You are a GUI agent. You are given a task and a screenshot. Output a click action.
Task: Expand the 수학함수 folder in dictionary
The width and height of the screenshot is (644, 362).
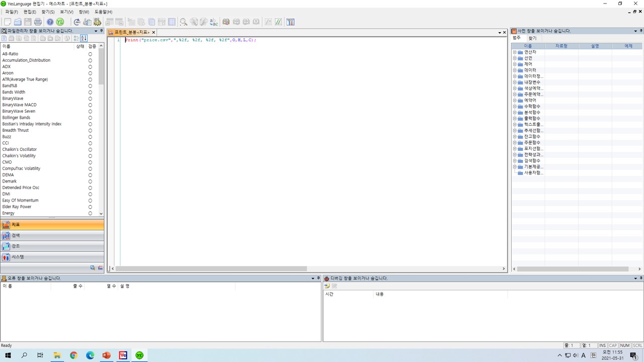coord(514,106)
